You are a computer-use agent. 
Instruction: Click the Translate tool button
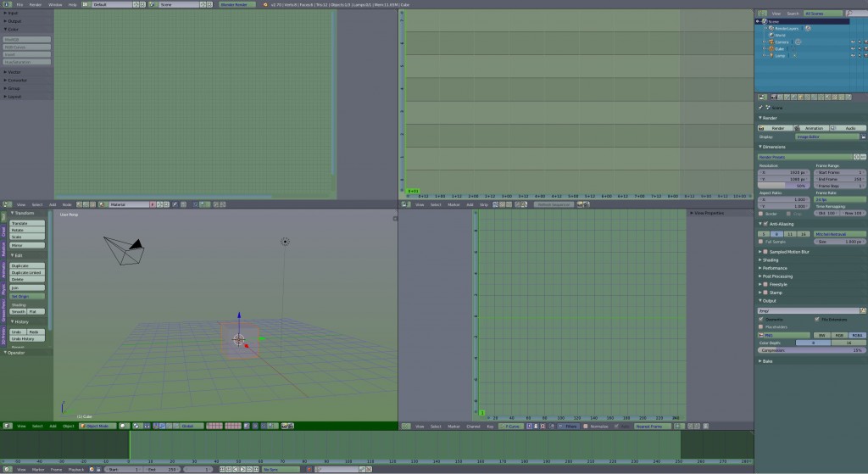click(27, 223)
